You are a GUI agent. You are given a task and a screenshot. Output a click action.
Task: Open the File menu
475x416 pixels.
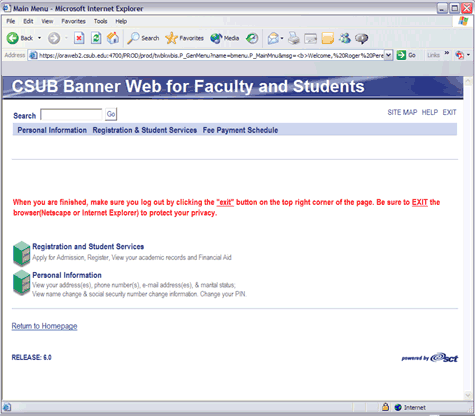[x=11, y=21]
